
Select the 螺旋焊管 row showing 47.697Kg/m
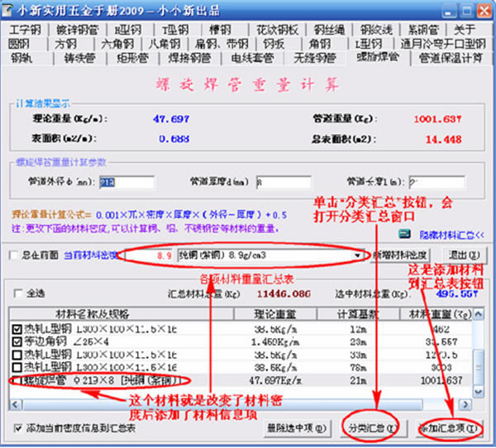pos(241,380)
